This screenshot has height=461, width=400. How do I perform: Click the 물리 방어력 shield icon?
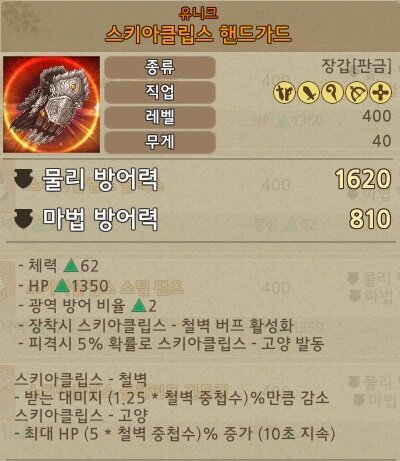click(24, 178)
